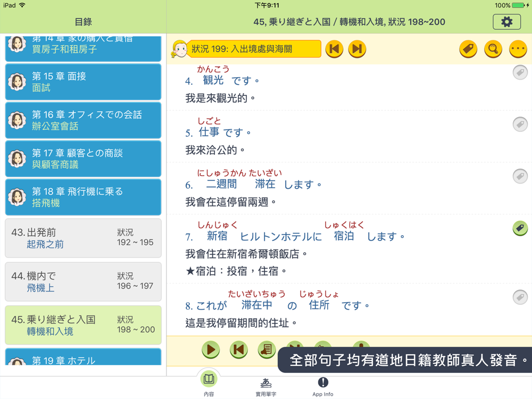
Task: Switch to the 實用單字 tab
Action: point(265,387)
